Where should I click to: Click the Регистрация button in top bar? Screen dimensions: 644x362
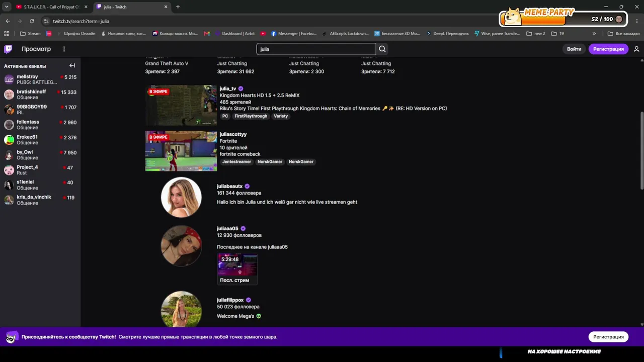(x=608, y=49)
